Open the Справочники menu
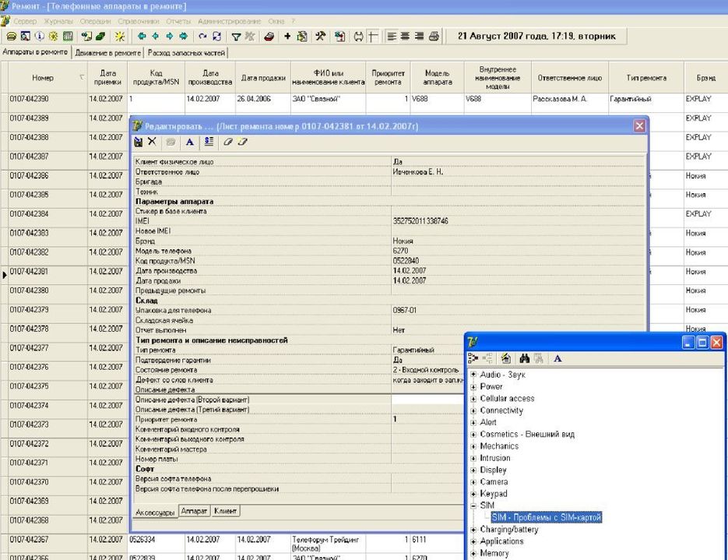Screen dimensions: 728x560 139,21
